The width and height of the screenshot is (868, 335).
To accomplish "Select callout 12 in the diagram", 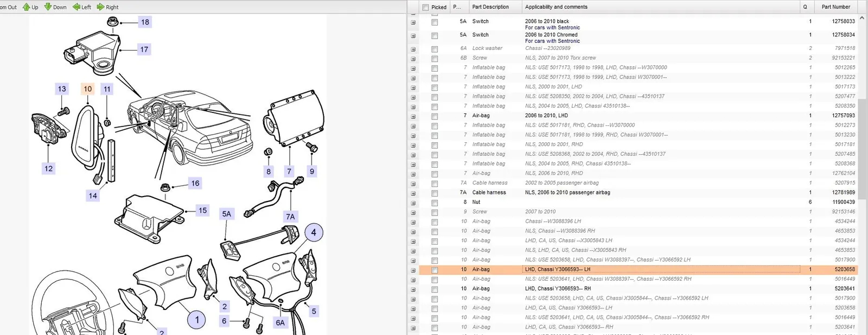I will tap(49, 168).
